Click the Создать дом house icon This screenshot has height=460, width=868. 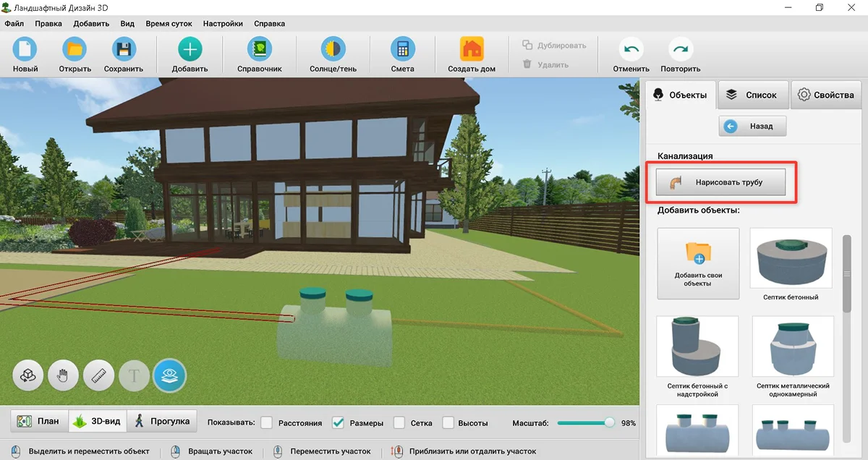(x=472, y=50)
